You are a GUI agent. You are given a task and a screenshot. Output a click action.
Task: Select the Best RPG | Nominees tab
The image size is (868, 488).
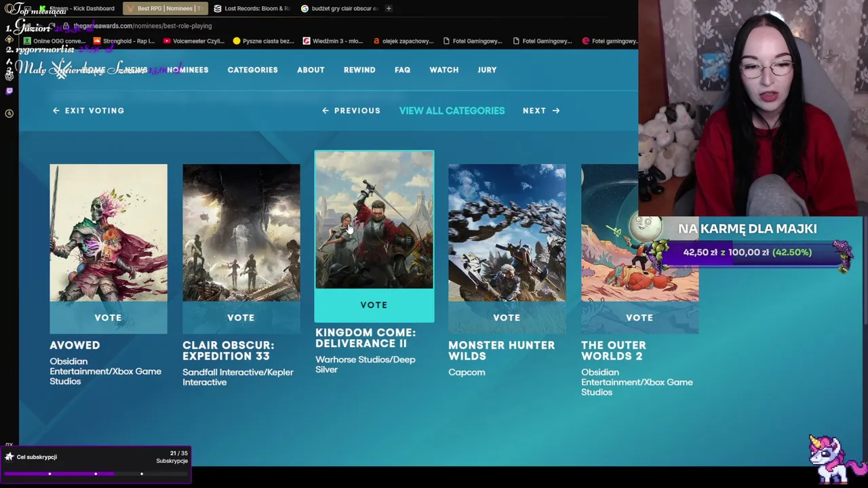(166, 8)
